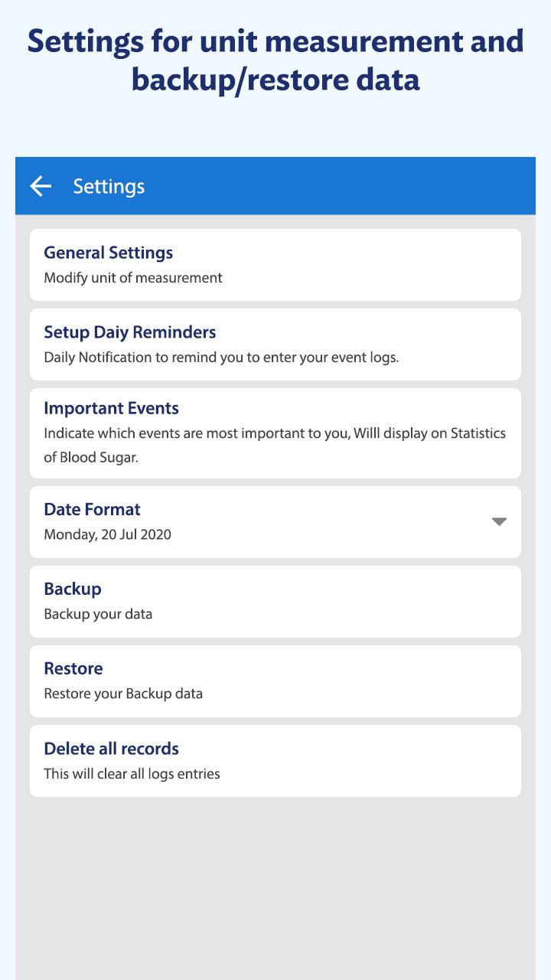The width and height of the screenshot is (551, 980).
Task: Click the Settings title in the app bar
Action: (109, 187)
